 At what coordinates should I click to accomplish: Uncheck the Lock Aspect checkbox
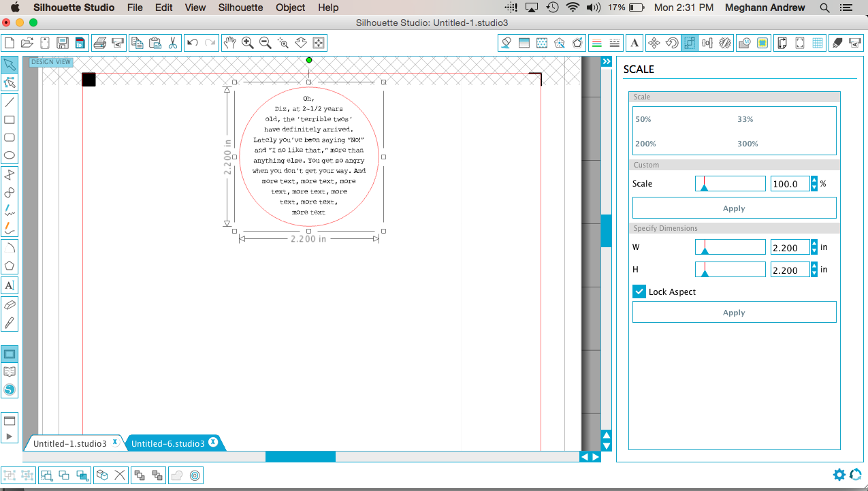click(x=639, y=291)
